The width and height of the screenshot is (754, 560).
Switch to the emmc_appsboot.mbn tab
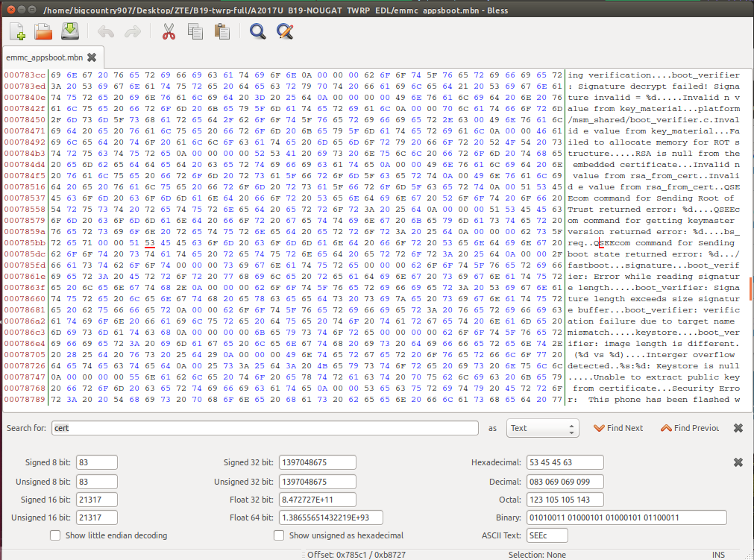pos(44,57)
